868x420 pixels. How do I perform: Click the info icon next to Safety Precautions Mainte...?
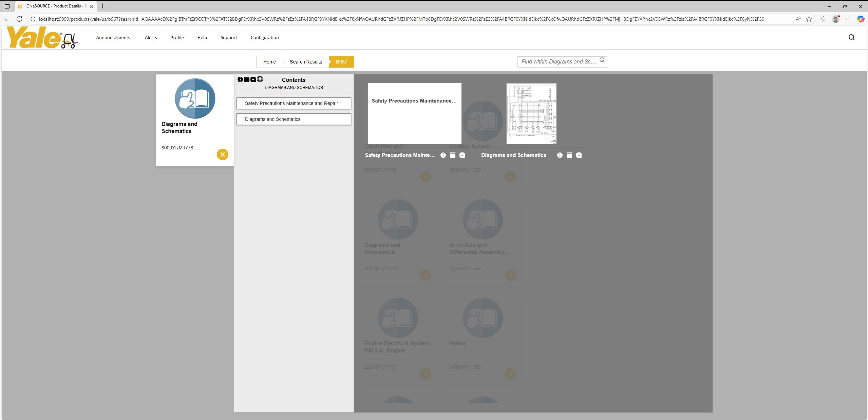443,155
